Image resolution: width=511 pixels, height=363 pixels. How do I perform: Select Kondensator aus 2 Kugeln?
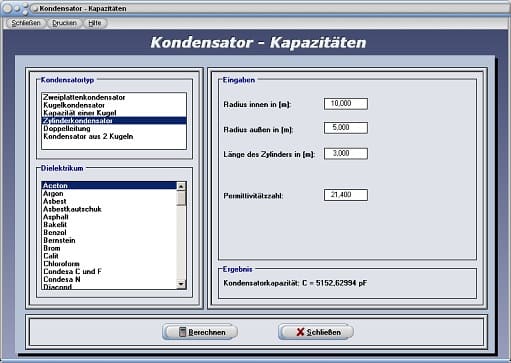pyautogui.click(x=114, y=136)
